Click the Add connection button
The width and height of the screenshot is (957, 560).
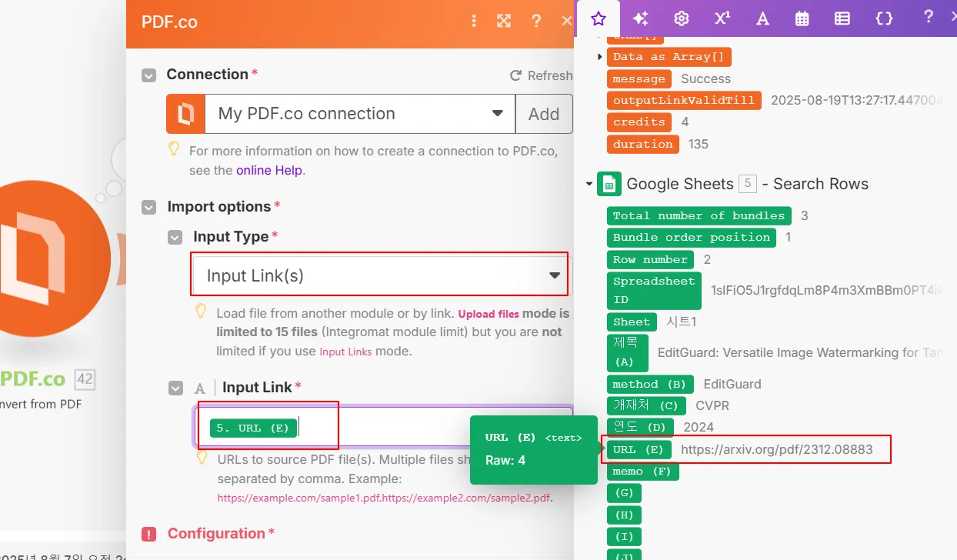tap(544, 114)
